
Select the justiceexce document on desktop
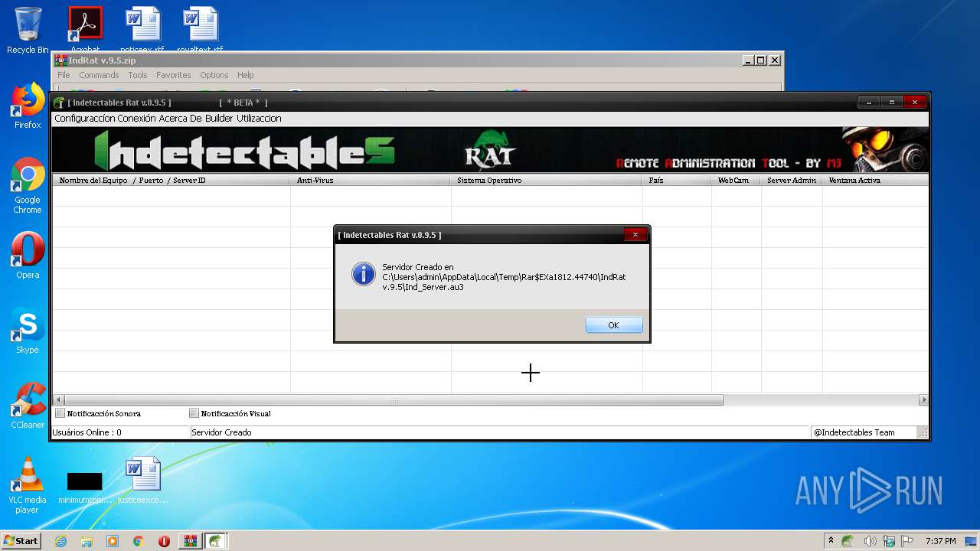[x=143, y=481]
